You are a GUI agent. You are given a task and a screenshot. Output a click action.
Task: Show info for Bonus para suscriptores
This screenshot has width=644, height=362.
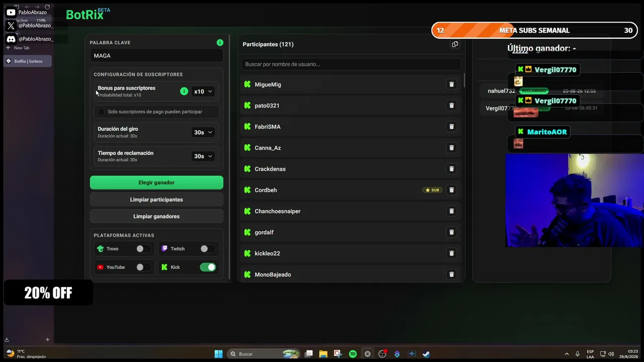(x=184, y=91)
